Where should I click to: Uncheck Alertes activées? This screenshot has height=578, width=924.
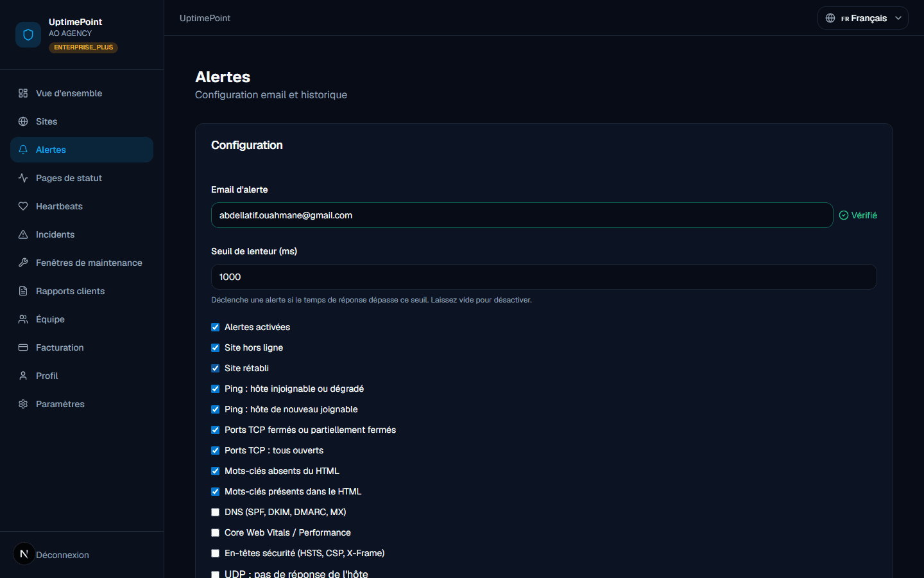point(216,327)
